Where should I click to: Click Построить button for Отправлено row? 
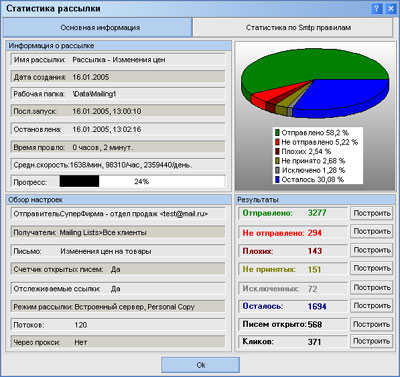click(372, 213)
